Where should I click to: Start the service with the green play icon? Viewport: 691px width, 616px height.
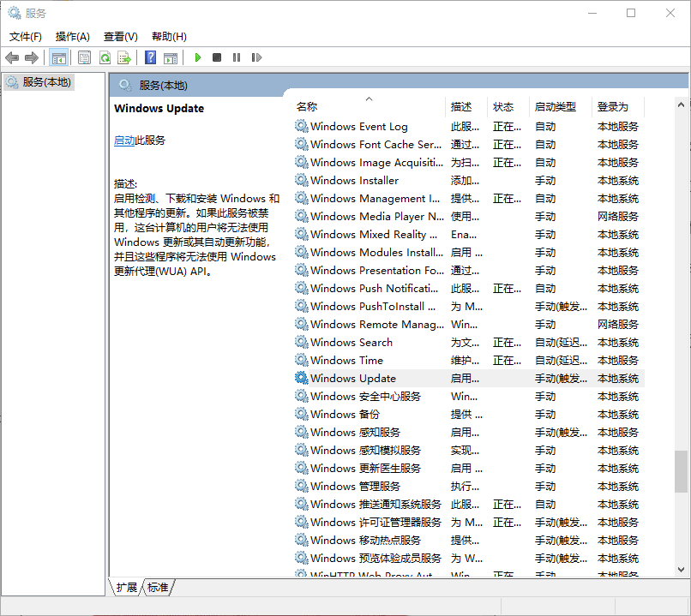pos(198,57)
